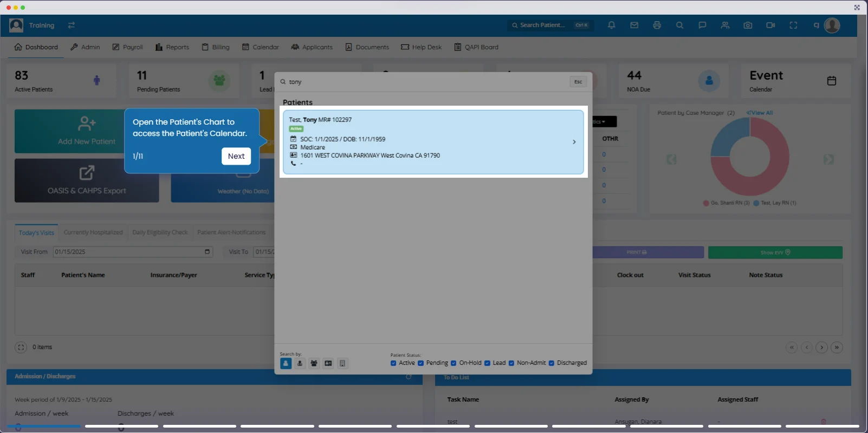Toggle fullscreen with the expand icon
The image size is (868, 433).
[793, 25]
